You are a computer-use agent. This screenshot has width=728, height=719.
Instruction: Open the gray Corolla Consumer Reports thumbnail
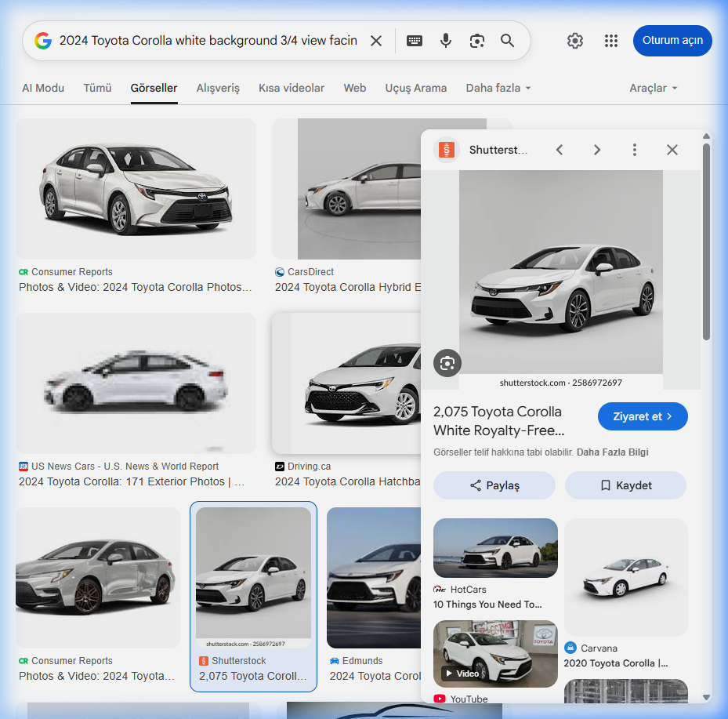click(x=98, y=578)
